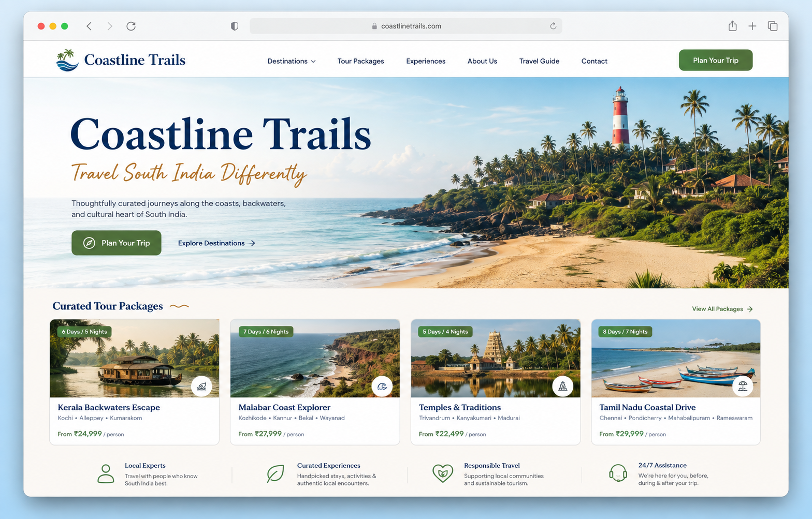The image size is (812, 519).
Task: Click the Responsible Travel heading
Action: point(492,466)
